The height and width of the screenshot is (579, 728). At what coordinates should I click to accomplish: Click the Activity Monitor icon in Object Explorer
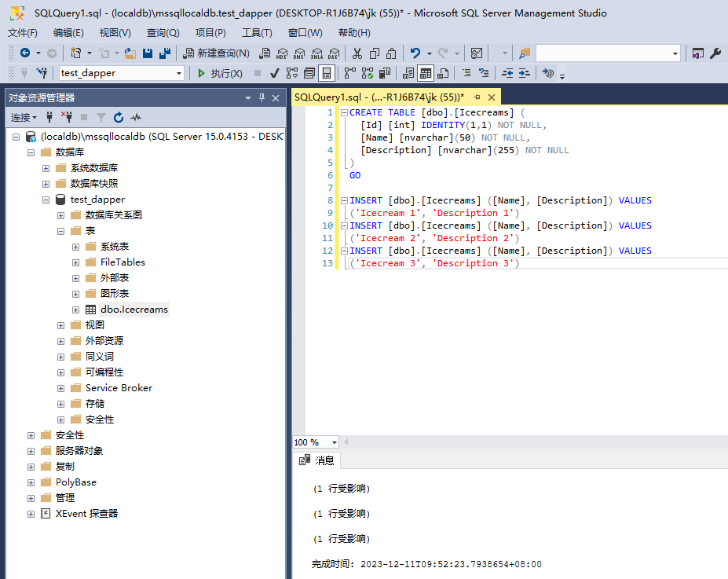pyautogui.click(x=136, y=117)
